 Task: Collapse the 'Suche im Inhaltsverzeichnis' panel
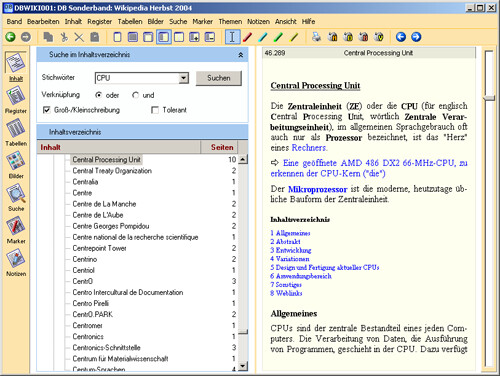pos(241,55)
